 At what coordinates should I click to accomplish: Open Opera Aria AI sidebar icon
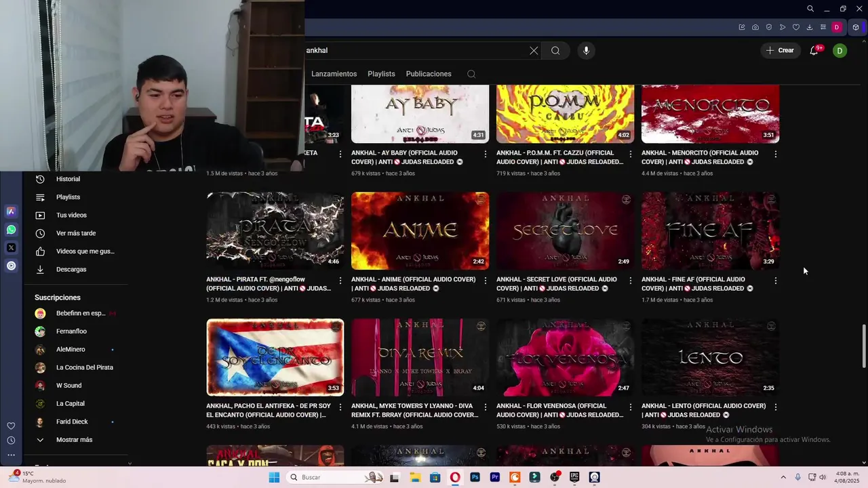pos(11,211)
